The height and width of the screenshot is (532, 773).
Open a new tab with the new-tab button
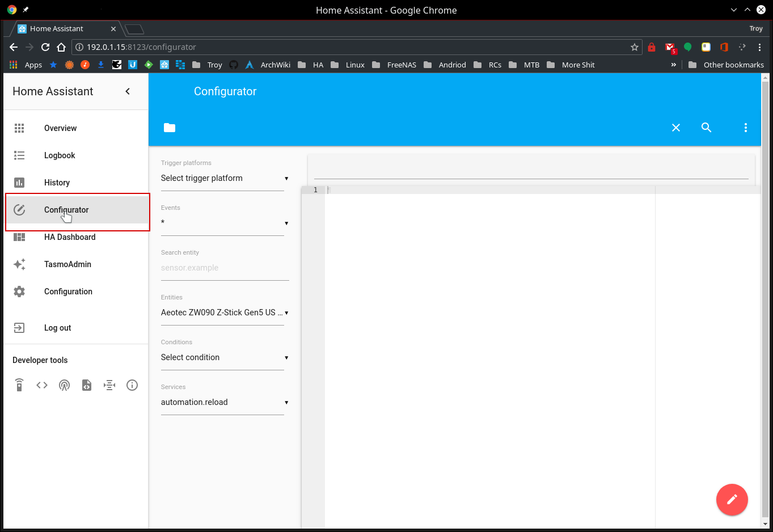click(134, 29)
